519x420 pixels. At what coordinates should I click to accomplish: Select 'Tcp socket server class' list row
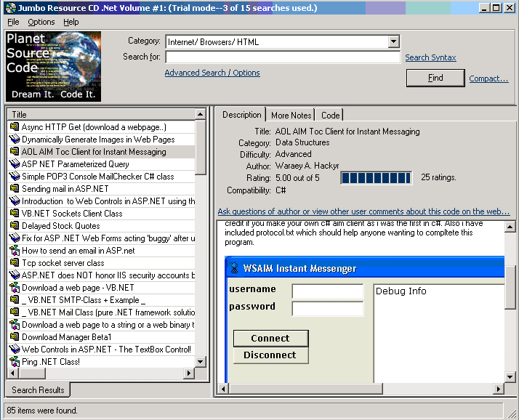[101, 263]
